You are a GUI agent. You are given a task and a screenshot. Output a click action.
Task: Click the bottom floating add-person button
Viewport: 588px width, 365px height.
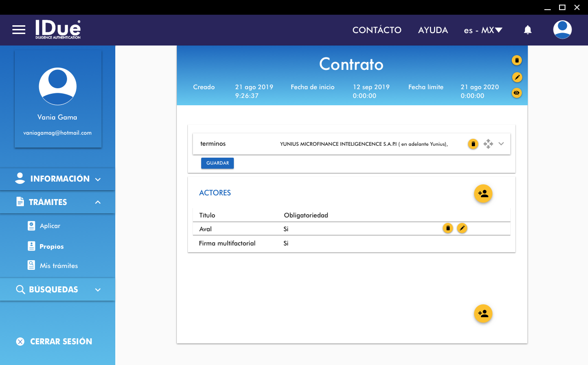click(483, 314)
